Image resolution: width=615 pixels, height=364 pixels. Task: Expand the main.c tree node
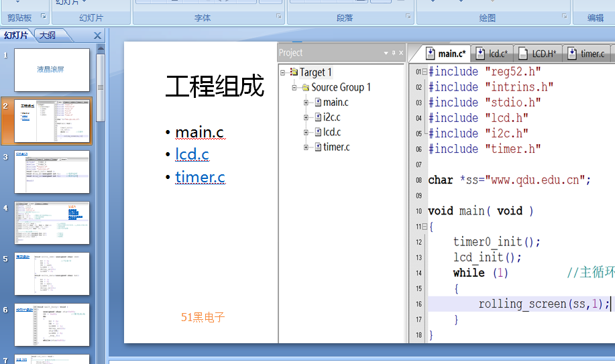(306, 103)
